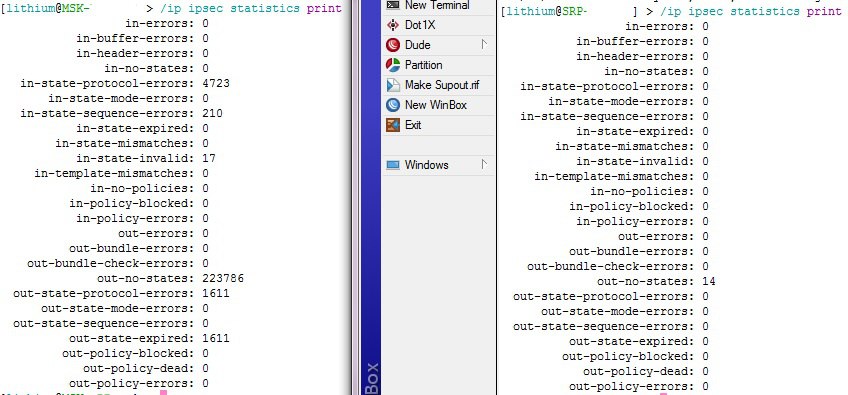Click the out-no-states value 223786
This screenshot has height=395, width=848.
(x=223, y=278)
